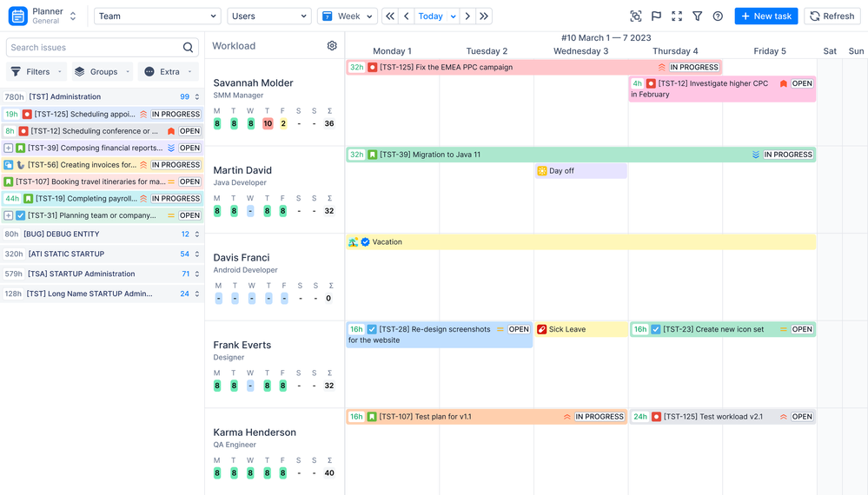The height and width of the screenshot is (495, 868).
Task: Expand the TST-39 Composing financial reports plus box
Action: click(x=9, y=148)
